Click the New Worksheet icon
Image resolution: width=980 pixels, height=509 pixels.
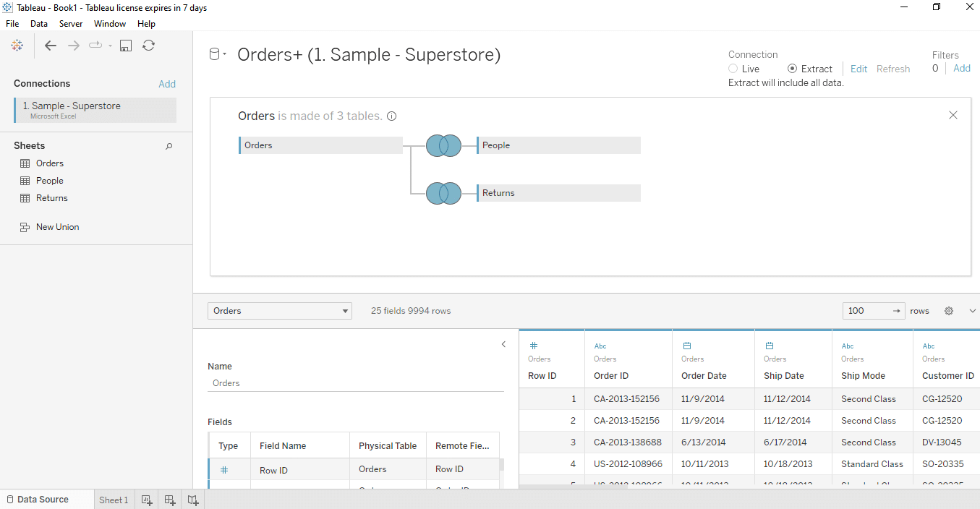(x=147, y=499)
